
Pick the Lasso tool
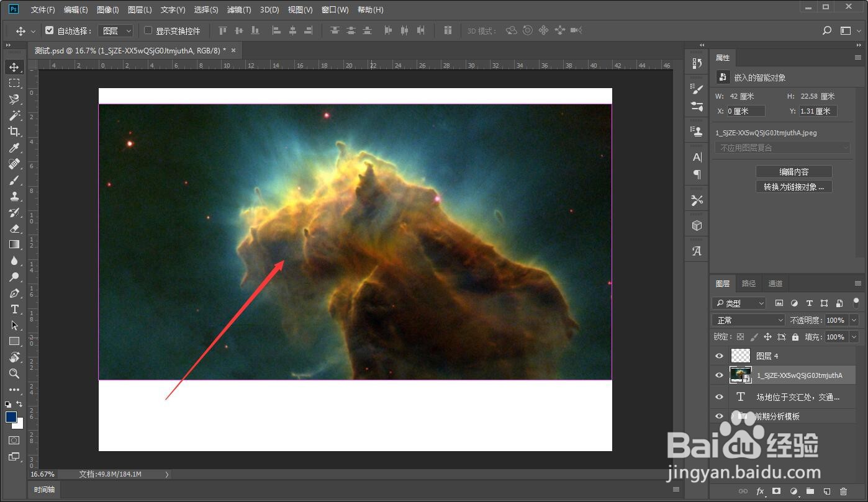[x=14, y=99]
